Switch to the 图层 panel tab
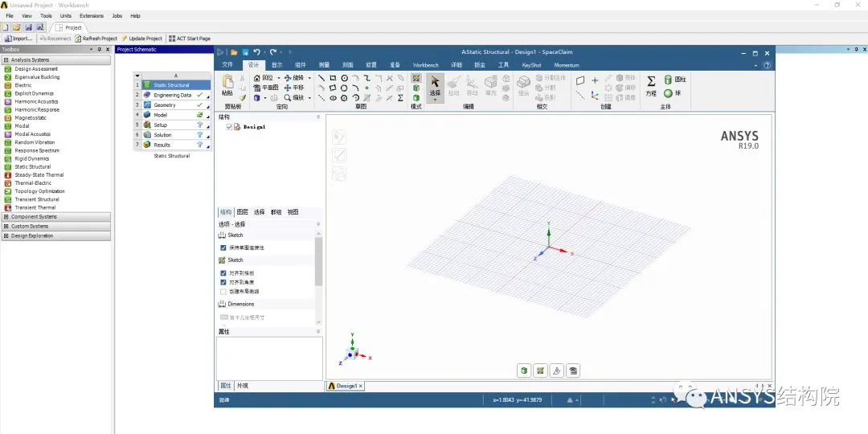This screenshot has width=868, height=434. click(243, 212)
